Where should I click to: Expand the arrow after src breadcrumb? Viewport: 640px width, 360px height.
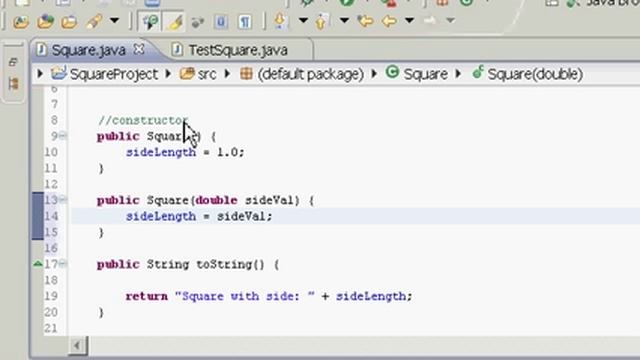click(x=227, y=74)
